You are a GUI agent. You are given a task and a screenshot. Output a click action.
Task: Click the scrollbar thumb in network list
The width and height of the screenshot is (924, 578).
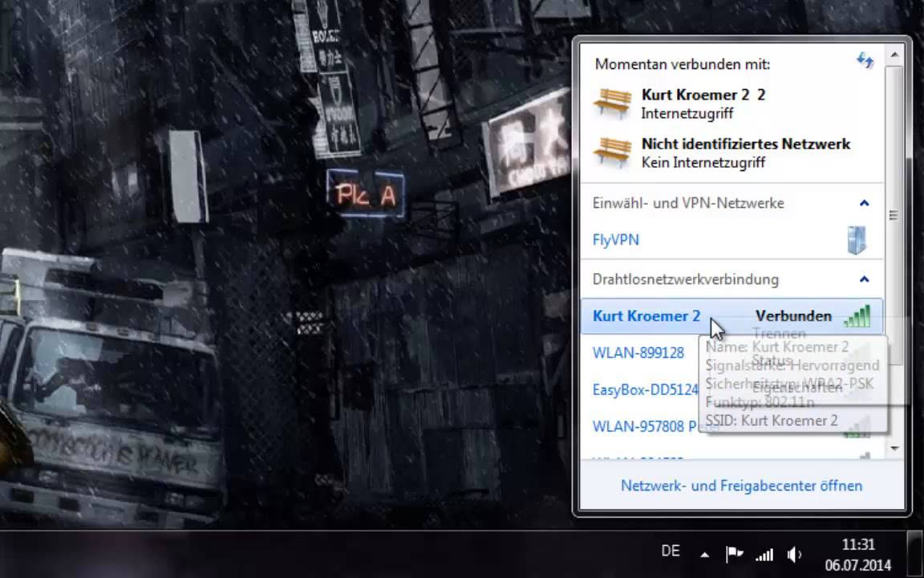point(894,214)
